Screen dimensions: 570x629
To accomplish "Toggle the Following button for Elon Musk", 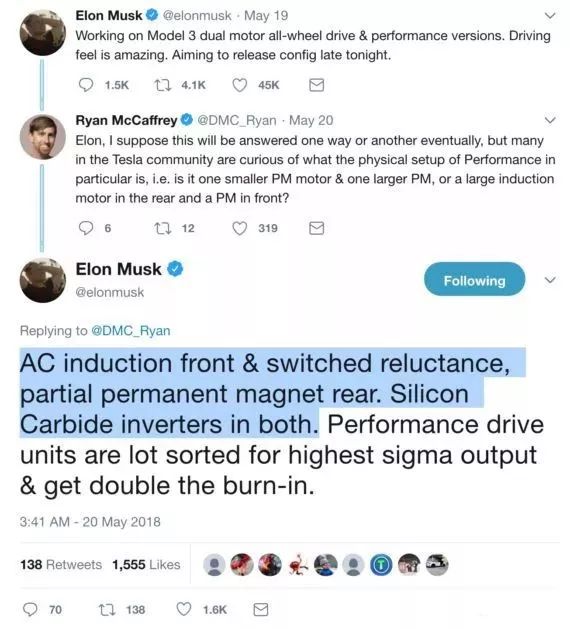I will click(474, 279).
